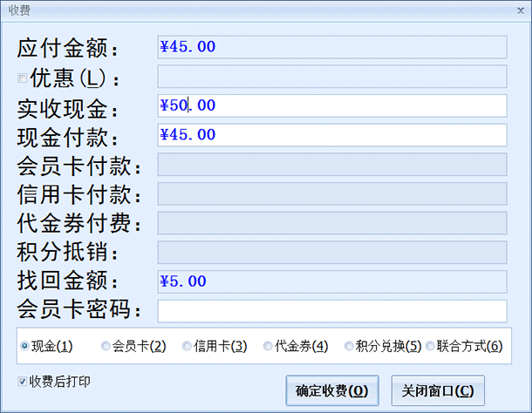The image size is (532, 413).
Task: Click the 实收现金 label
Action: 67,109
